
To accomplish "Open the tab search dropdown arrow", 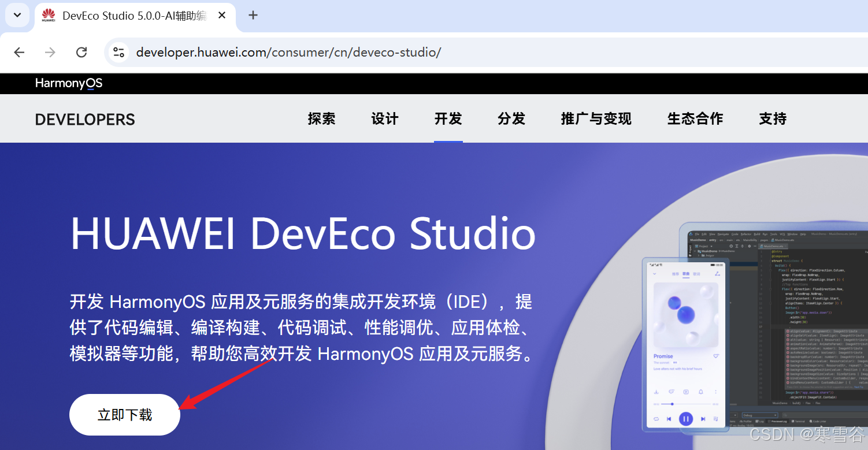I will click(x=17, y=16).
